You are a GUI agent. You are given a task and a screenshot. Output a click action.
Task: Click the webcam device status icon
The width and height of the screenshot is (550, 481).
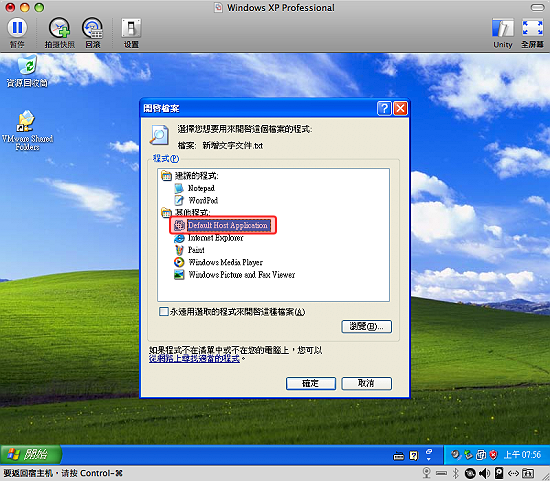coord(427,473)
